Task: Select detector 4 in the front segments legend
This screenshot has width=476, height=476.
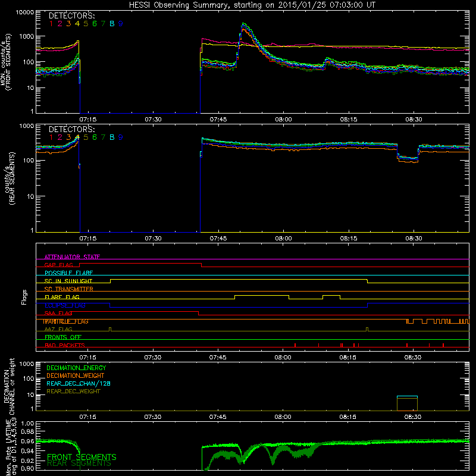Action: point(77,24)
